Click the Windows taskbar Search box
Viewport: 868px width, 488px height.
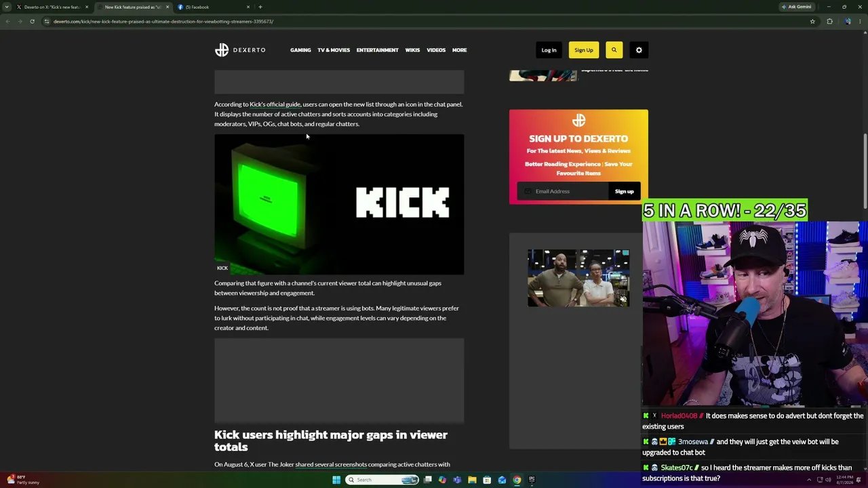tap(382, 480)
